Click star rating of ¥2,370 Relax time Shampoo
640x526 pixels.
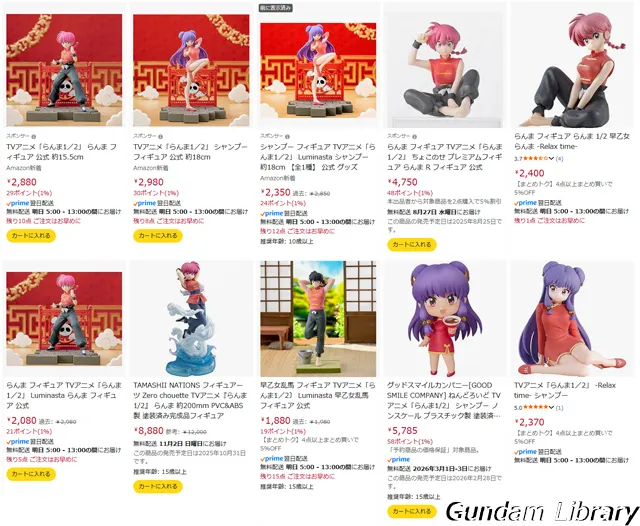pyautogui.click(x=536, y=407)
